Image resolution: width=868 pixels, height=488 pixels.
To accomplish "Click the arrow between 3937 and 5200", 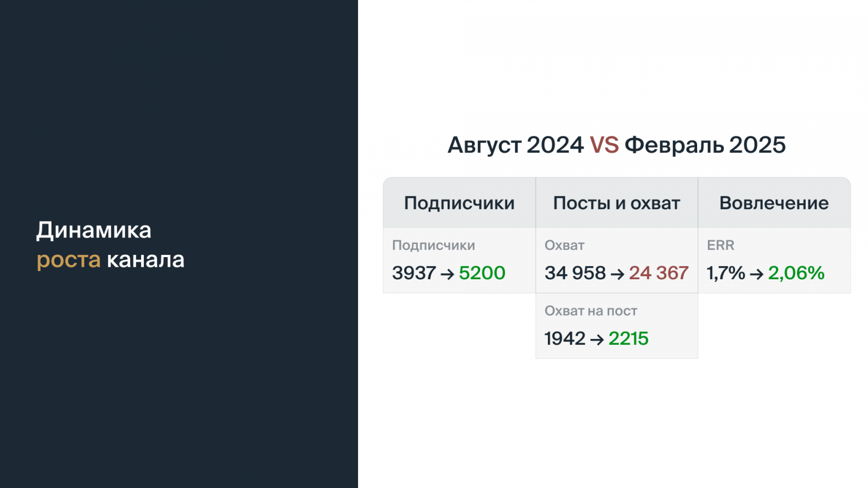I will point(447,274).
